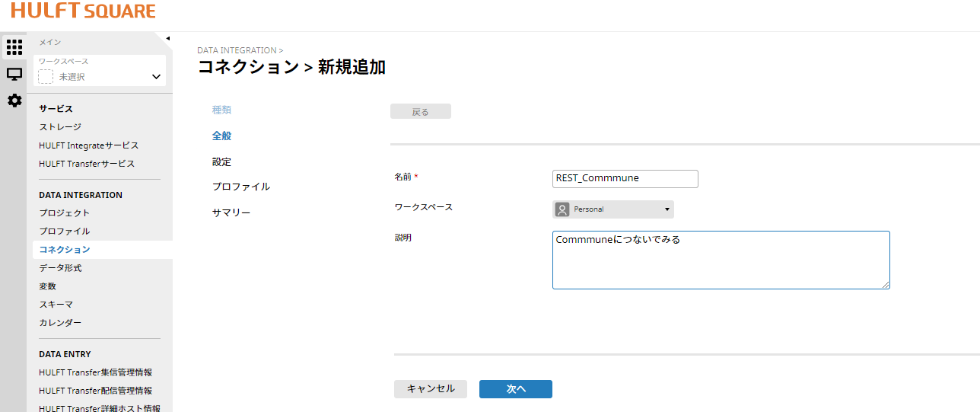Click the textarea resize handle
Image resolution: width=980 pixels, height=412 pixels.
(886, 285)
